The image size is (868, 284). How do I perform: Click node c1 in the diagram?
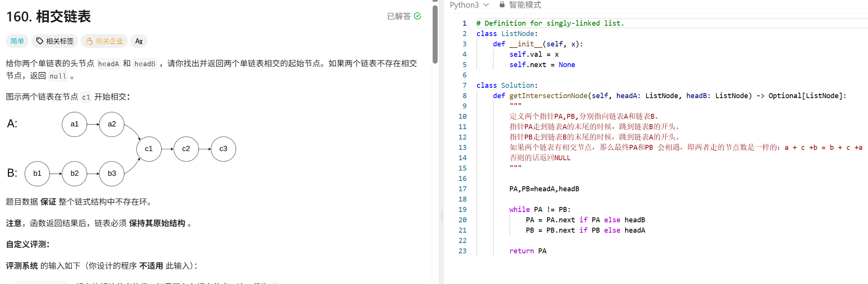[149, 149]
